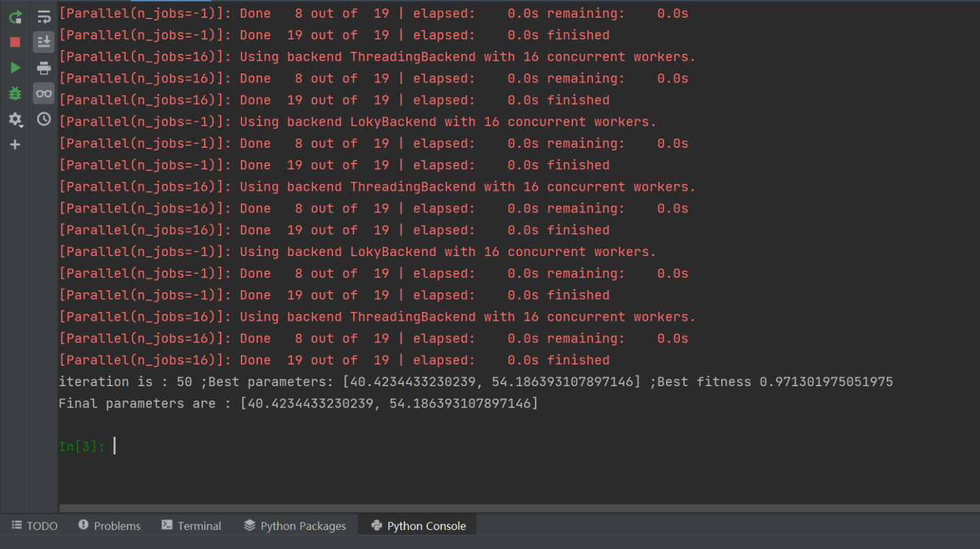This screenshot has height=549, width=980.
Task: Click the green Execute/Resume play icon
Action: click(15, 67)
